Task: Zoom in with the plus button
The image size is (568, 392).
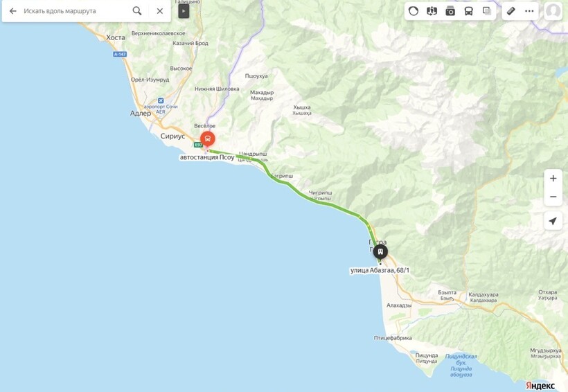Action: (553, 178)
